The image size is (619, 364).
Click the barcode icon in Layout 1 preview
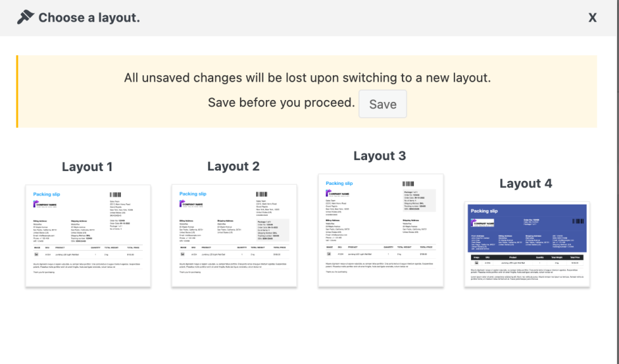(115, 195)
